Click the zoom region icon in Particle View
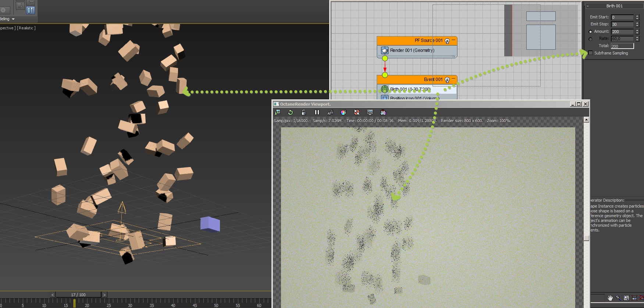This screenshot has height=308, width=644. (x=626, y=298)
